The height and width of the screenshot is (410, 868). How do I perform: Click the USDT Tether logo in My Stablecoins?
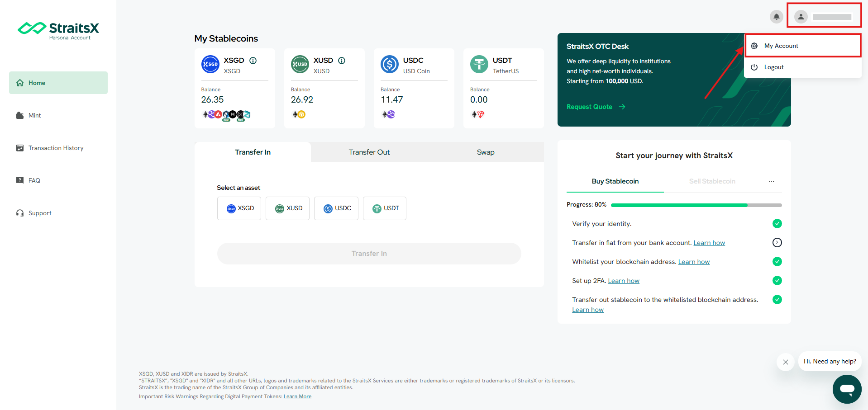(479, 64)
